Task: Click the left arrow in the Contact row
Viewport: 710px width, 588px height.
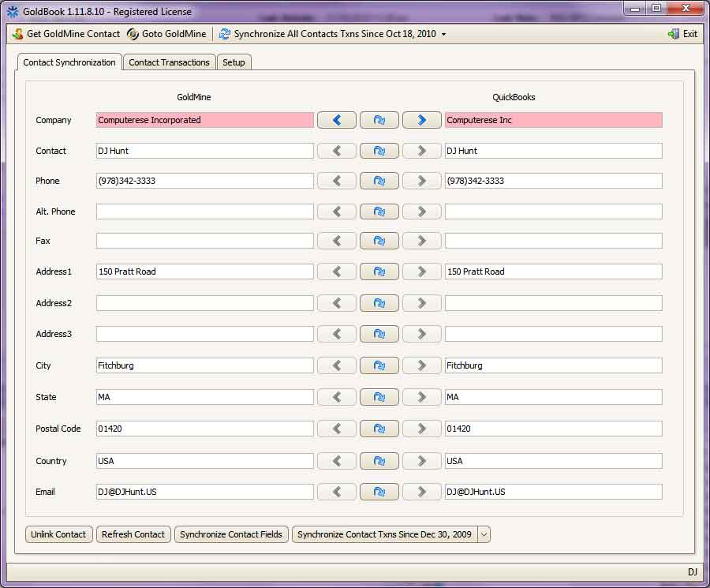Action: 336,151
